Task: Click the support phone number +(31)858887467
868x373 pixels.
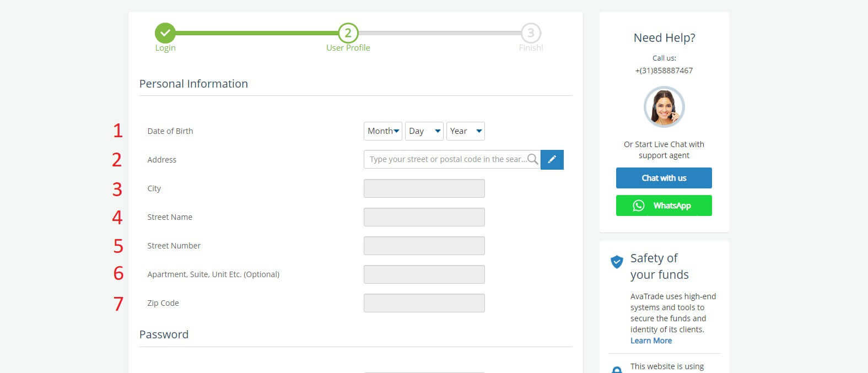Action: coord(664,71)
